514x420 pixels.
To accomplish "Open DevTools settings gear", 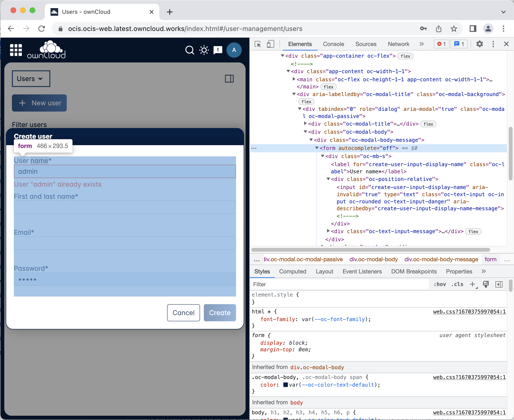I will pos(480,44).
